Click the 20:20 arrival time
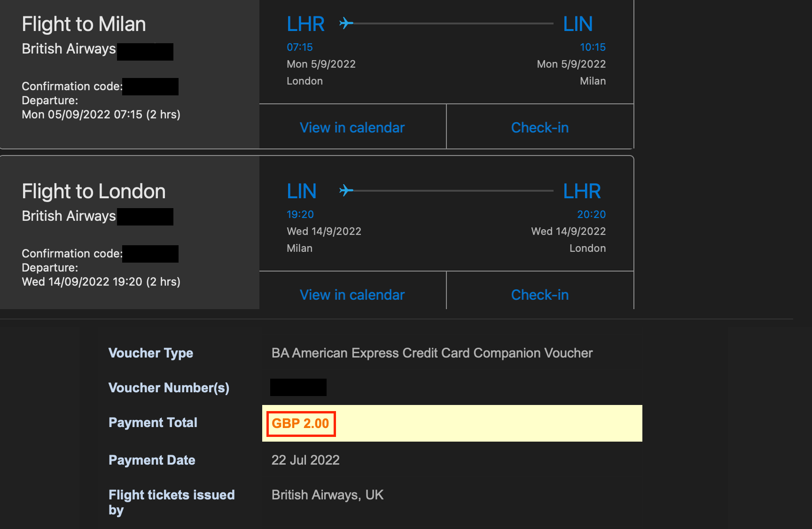Viewport: 812px width, 529px height. click(x=591, y=214)
